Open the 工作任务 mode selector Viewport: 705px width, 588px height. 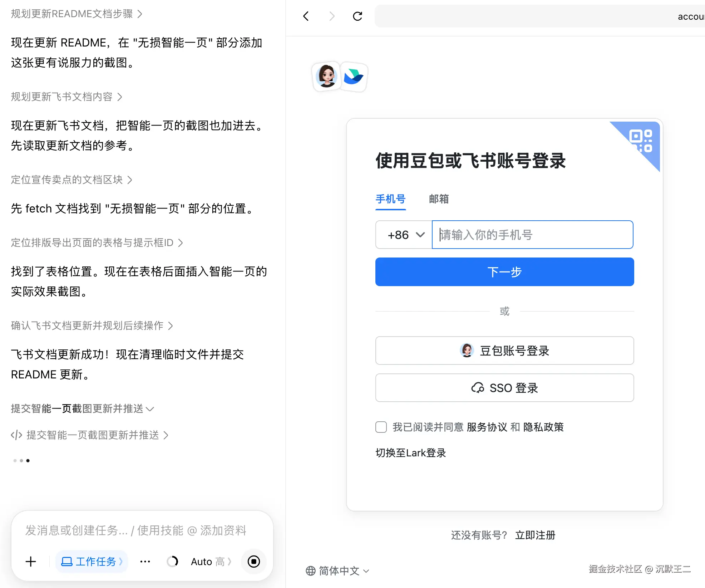(92, 562)
